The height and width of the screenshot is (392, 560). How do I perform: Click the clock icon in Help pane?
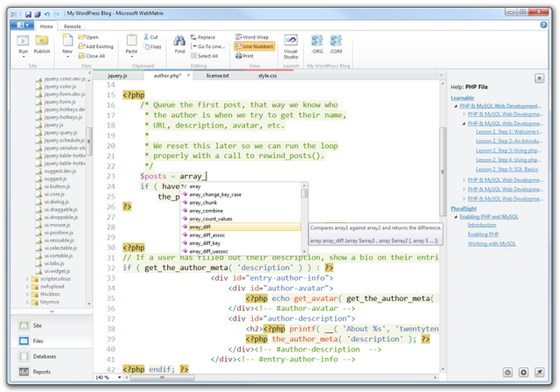507,373
